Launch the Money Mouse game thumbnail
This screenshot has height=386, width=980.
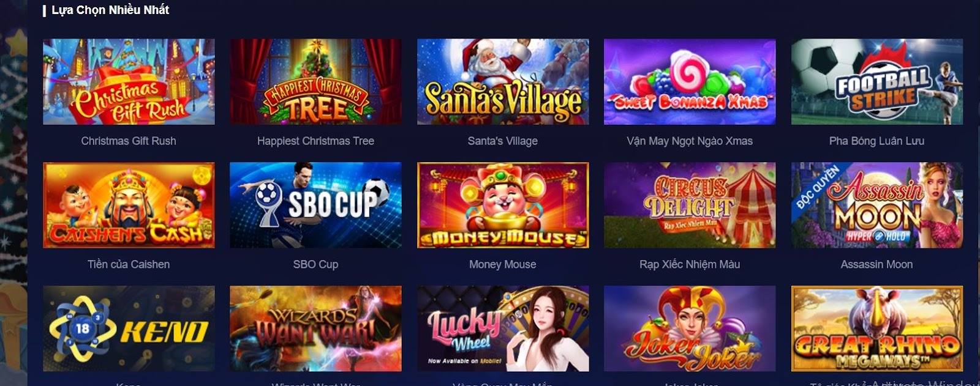pos(503,205)
